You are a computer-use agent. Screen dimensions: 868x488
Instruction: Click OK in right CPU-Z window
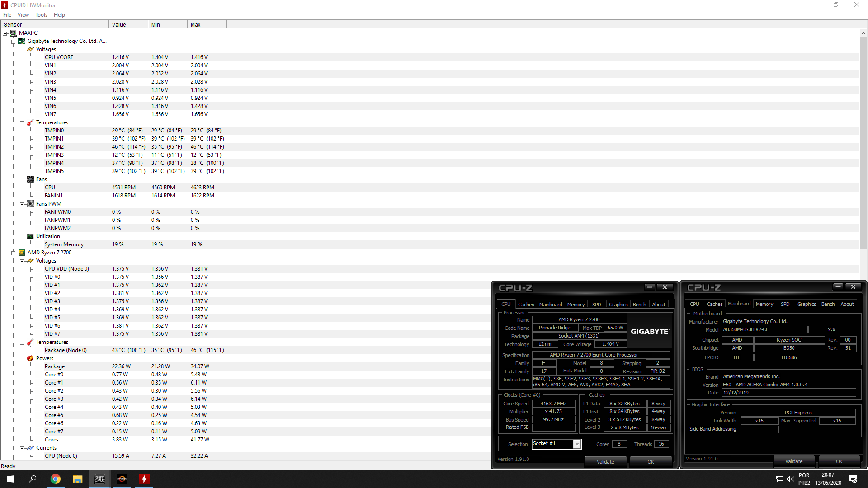839,461
